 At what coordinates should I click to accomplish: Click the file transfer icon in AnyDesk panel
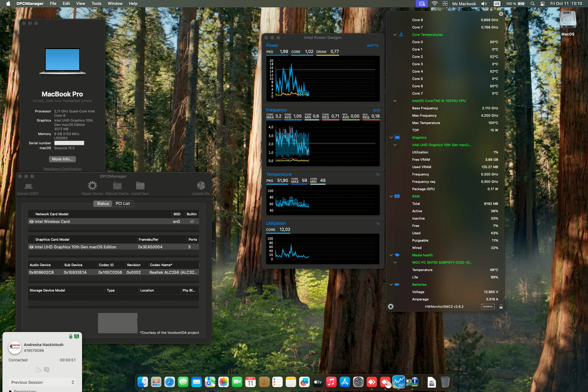tap(38, 370)
